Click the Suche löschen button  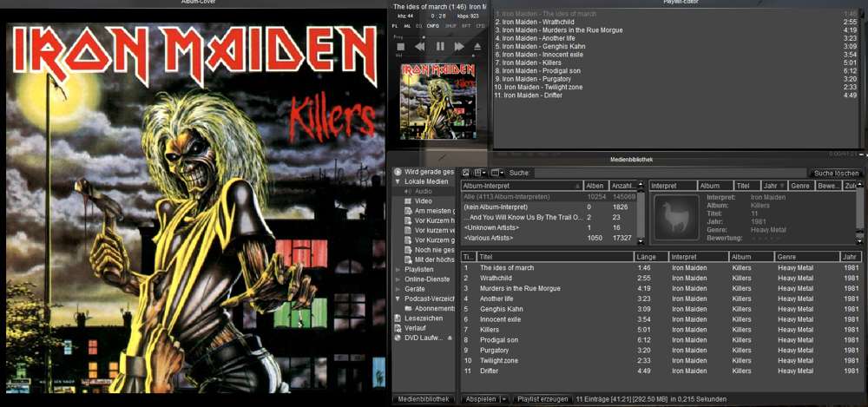pos(836,173)
